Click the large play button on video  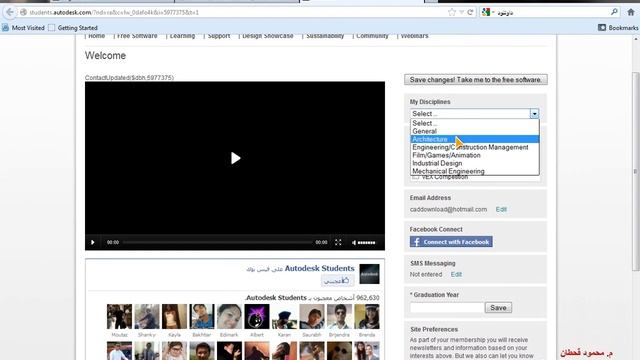235,158
